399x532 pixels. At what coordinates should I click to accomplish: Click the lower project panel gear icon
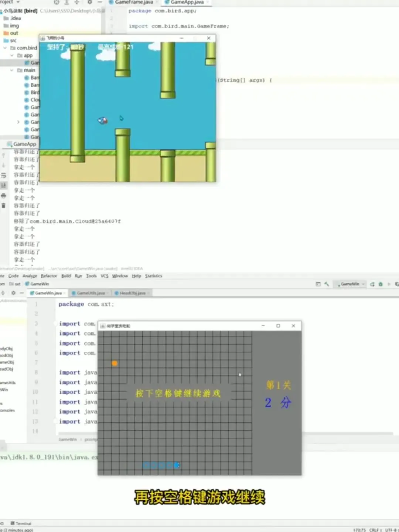point(13,293)
